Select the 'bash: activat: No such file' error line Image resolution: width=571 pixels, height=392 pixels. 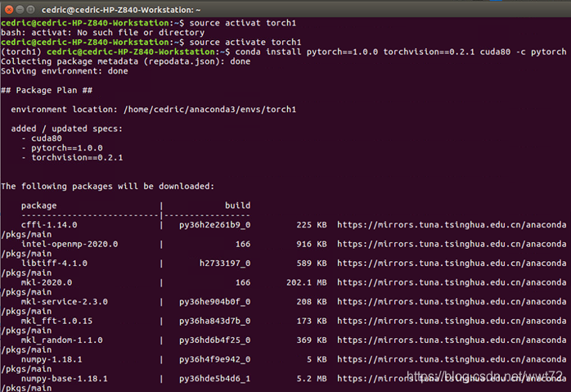pos(103,33)
